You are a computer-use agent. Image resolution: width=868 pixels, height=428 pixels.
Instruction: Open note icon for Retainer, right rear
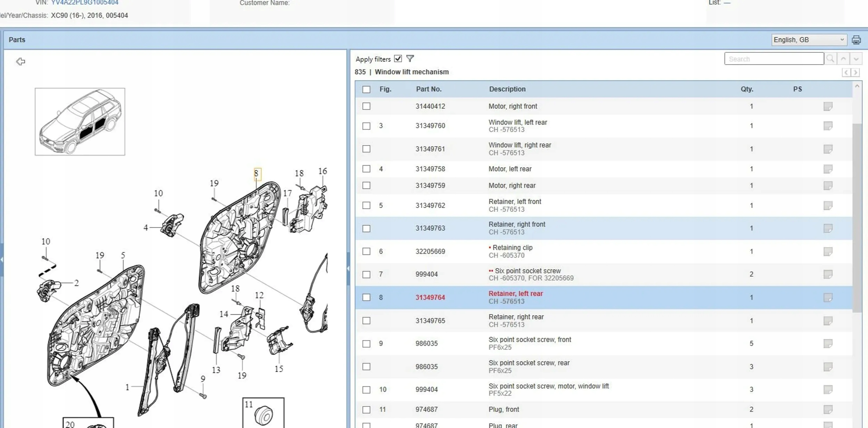point(828,321)
